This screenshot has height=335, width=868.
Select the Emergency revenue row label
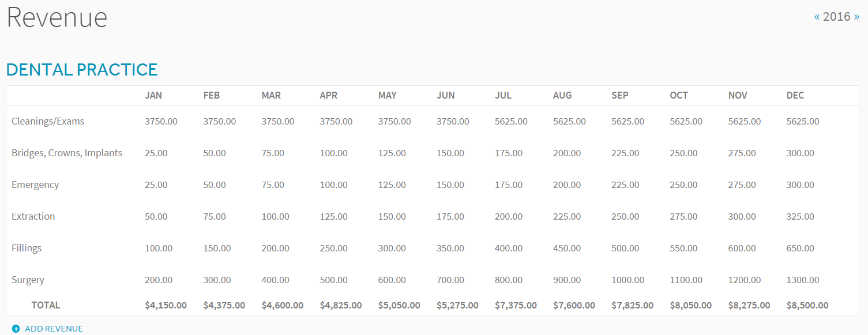tap(35, 185)
